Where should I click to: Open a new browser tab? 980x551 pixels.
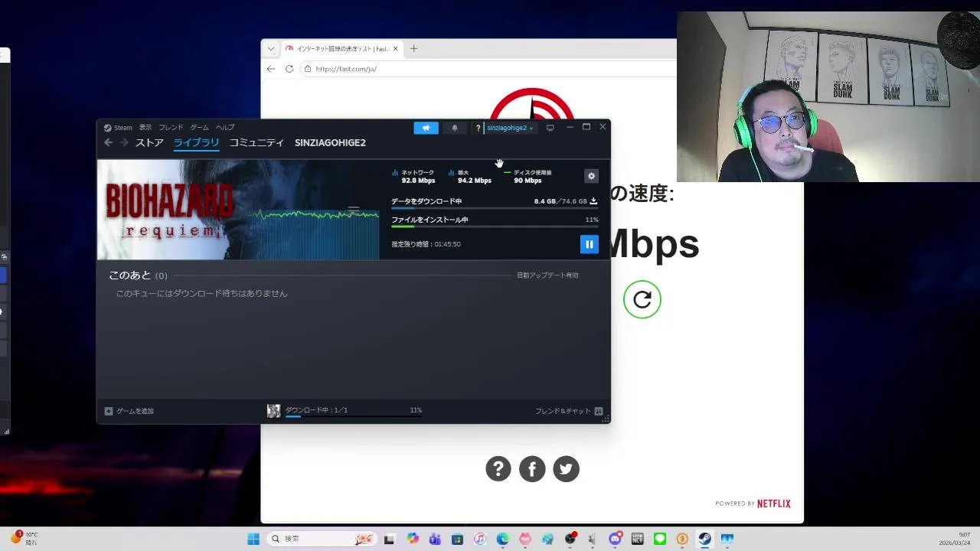coord(413,48)
